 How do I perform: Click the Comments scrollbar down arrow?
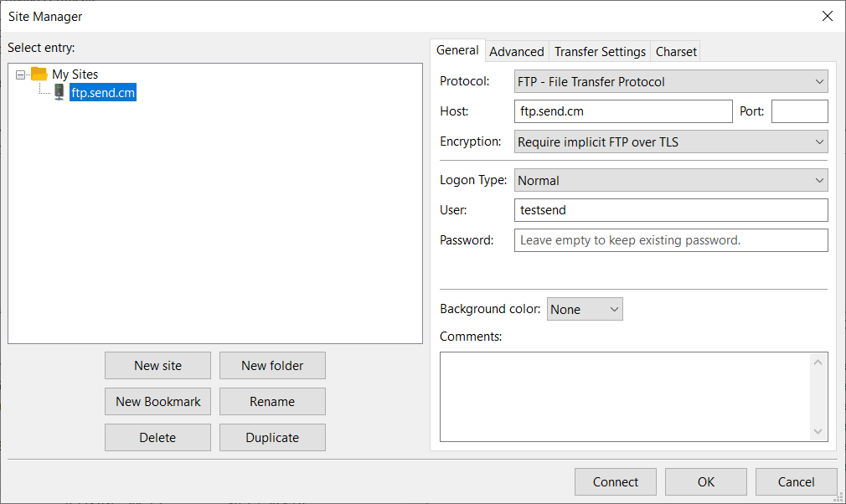click(x=818, y=432)
